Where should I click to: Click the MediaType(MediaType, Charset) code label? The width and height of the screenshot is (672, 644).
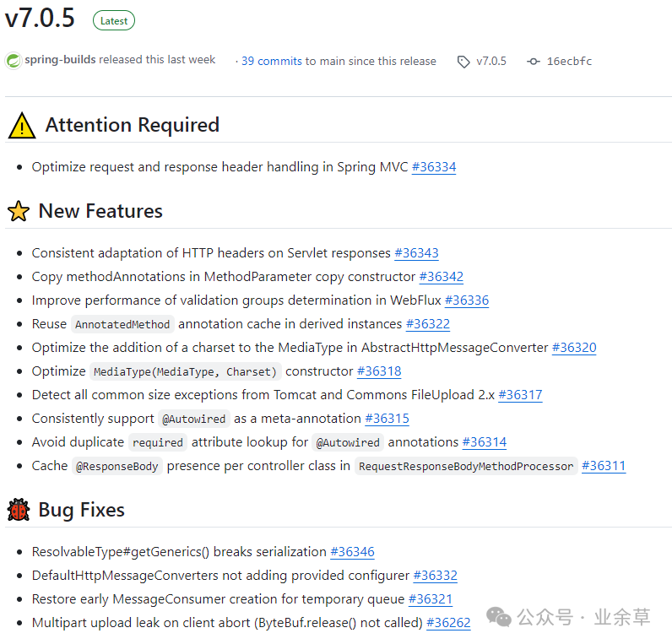tap(185, 371)
